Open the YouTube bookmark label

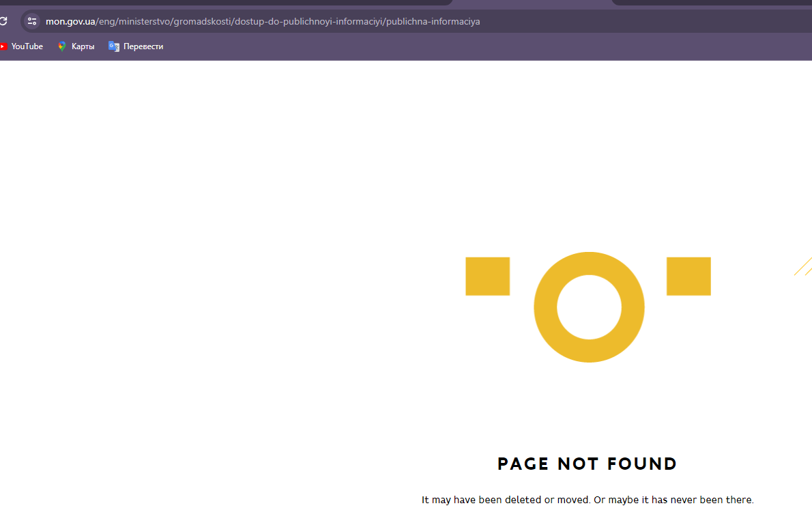tap(27, 46)
